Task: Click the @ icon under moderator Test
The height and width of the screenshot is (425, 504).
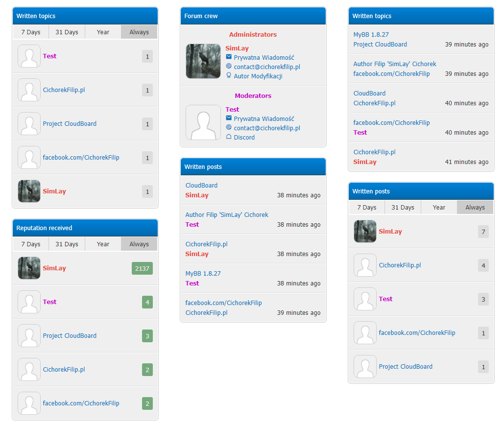Action: [229, 127]
